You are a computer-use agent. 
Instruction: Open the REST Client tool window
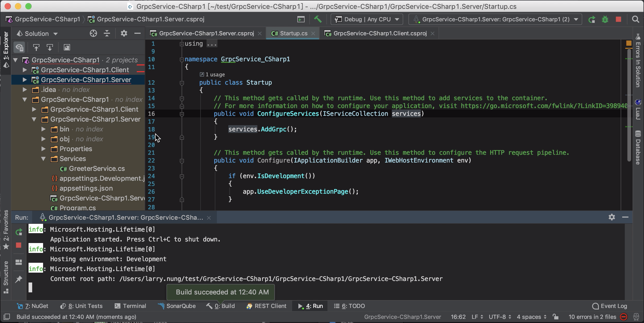(x=266, y=306)
